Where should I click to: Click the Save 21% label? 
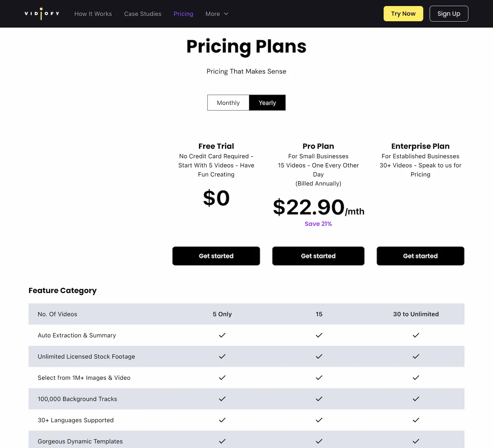tap(318, 223)
